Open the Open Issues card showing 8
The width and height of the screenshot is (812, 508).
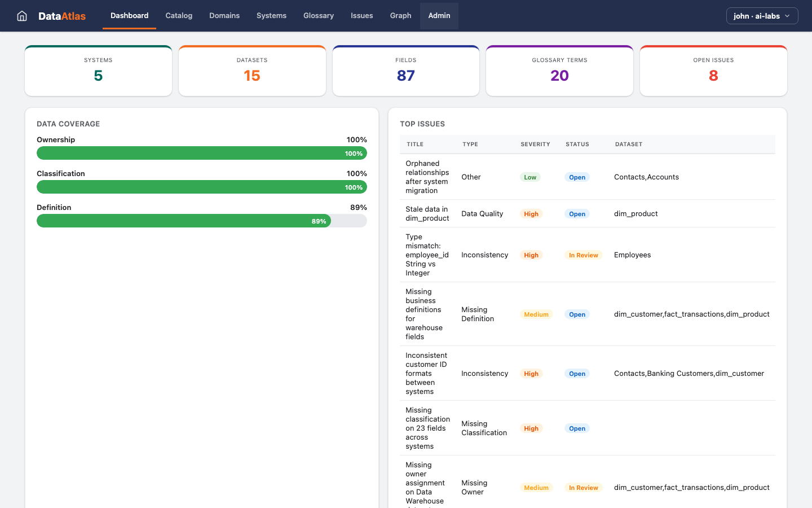click(713, 70)
